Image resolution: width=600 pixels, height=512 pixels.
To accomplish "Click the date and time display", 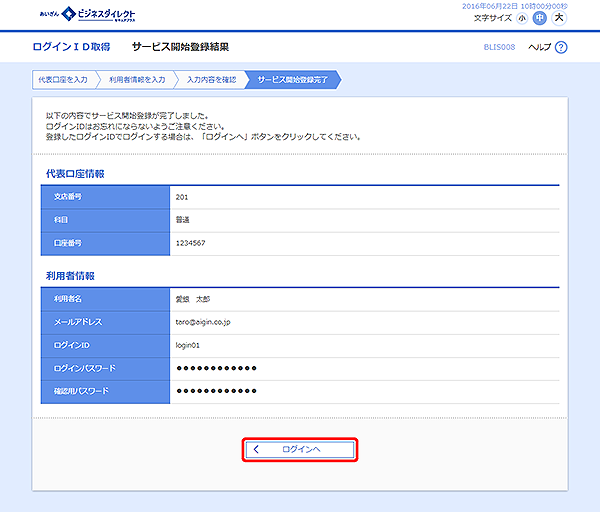I will [515, 6].
